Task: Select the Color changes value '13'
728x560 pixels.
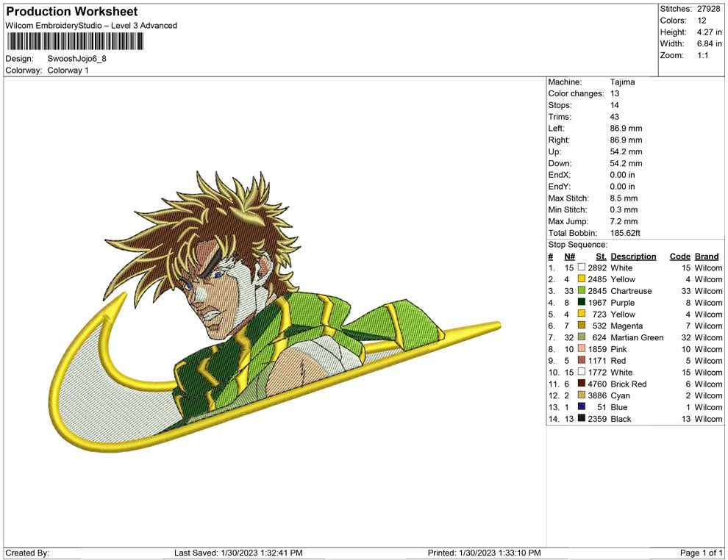Action: pyautogui.click(x=615, y=94)
